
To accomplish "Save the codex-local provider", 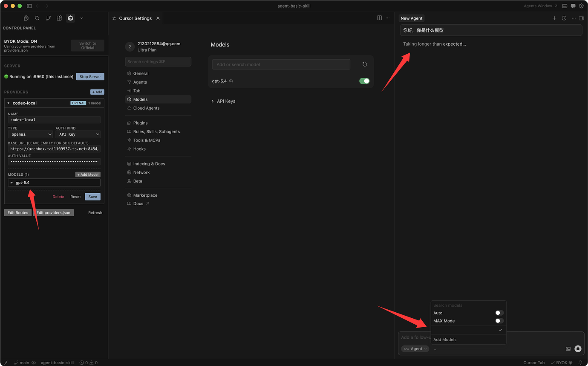I will [92, 197].
